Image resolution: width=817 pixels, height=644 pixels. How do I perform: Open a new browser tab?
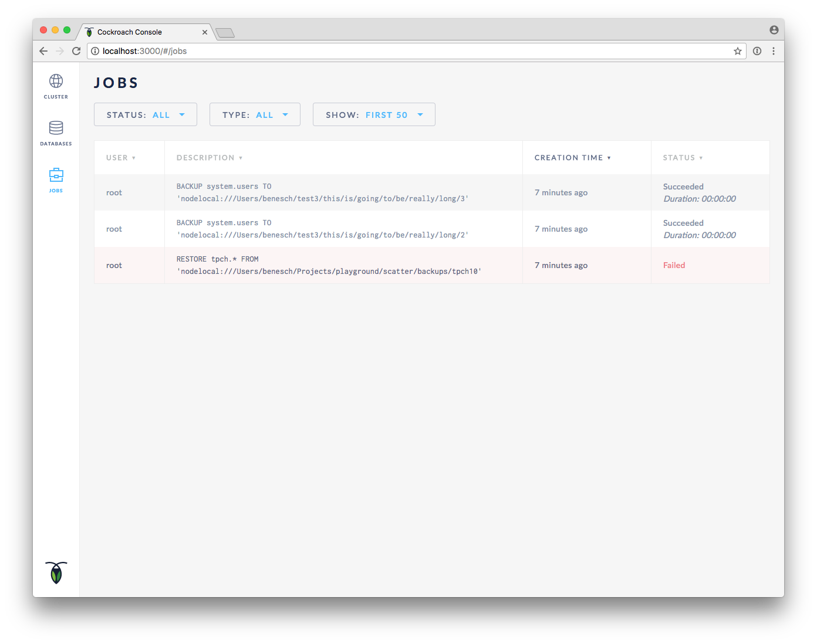[225, 33]
